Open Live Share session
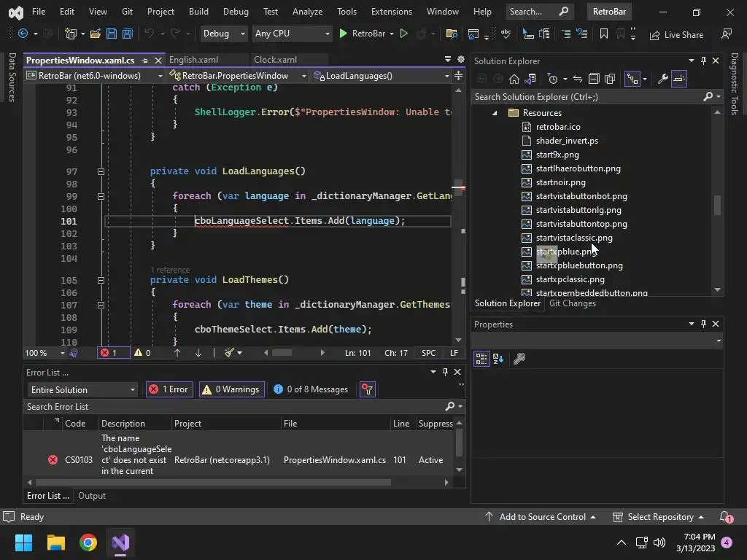Viewport: 747px width, 560px height. click(x=676, y=35)
